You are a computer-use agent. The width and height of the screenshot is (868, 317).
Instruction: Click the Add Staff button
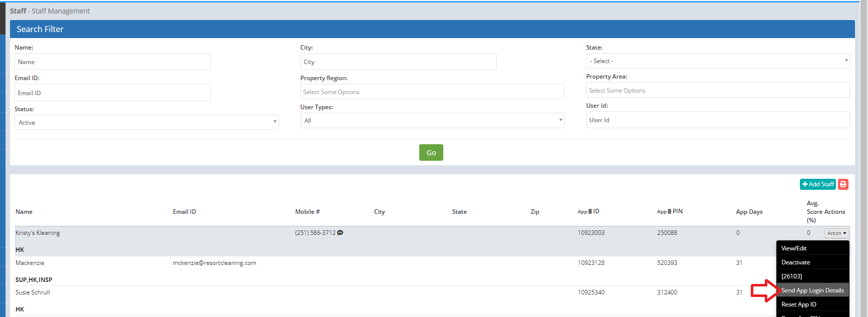pyautogui.click(x=817, y=184)
